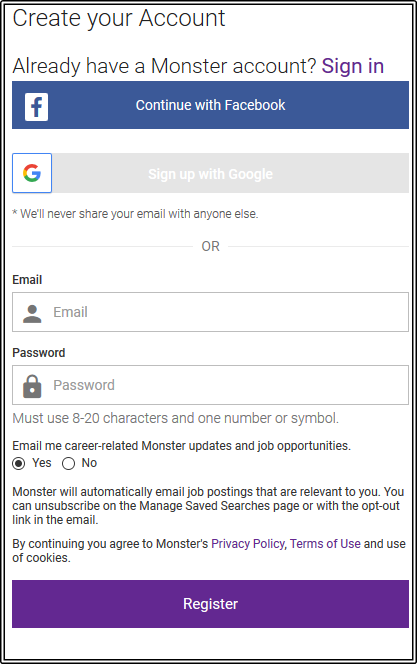Submit form with the Register button
The image size is (417, 664).
point(210,604)
